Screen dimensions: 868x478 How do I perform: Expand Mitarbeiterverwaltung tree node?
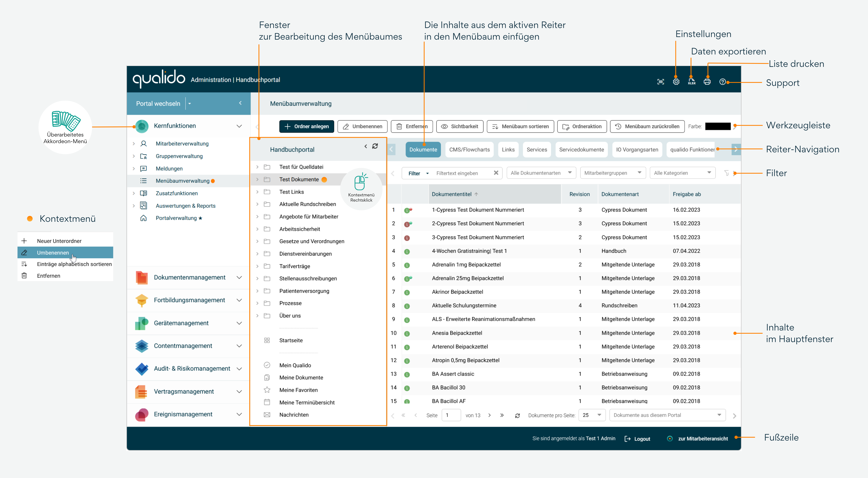pos(134,144)
